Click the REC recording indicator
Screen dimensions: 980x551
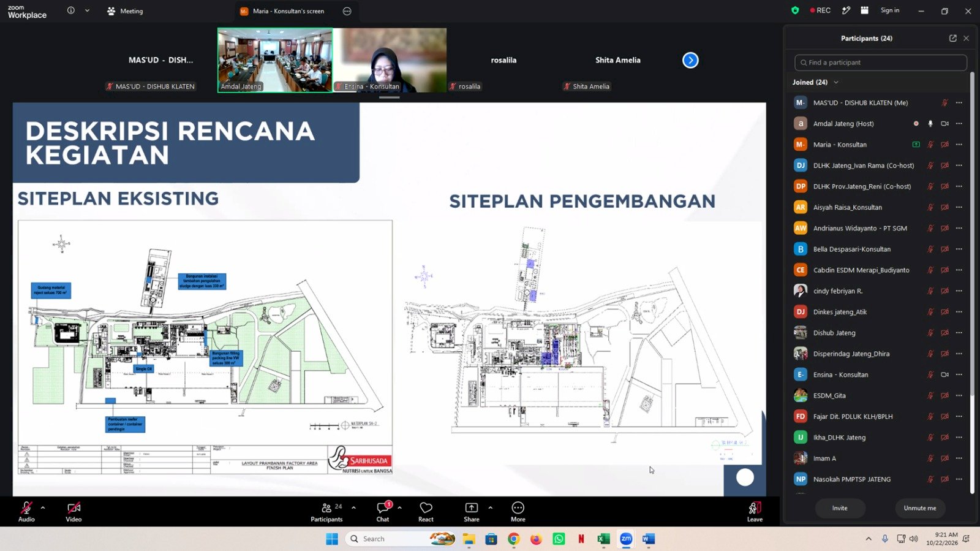[820, 10]
